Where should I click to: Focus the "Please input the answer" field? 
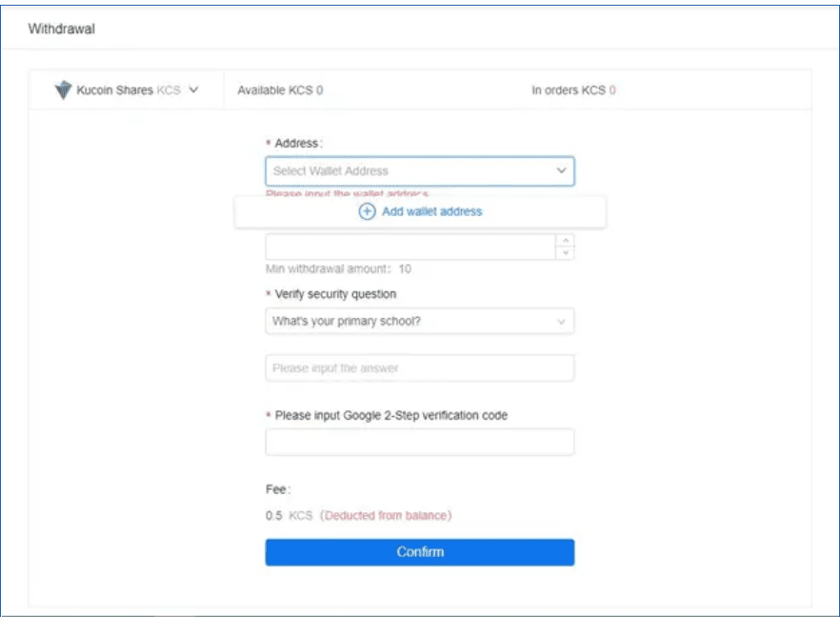pos(419,368)
